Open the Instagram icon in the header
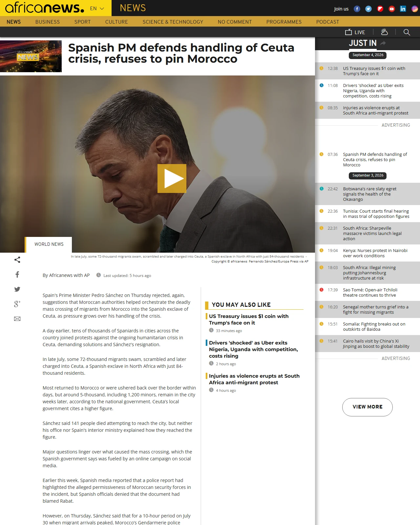Screen dimensions: 420x525 click(415, 9)
